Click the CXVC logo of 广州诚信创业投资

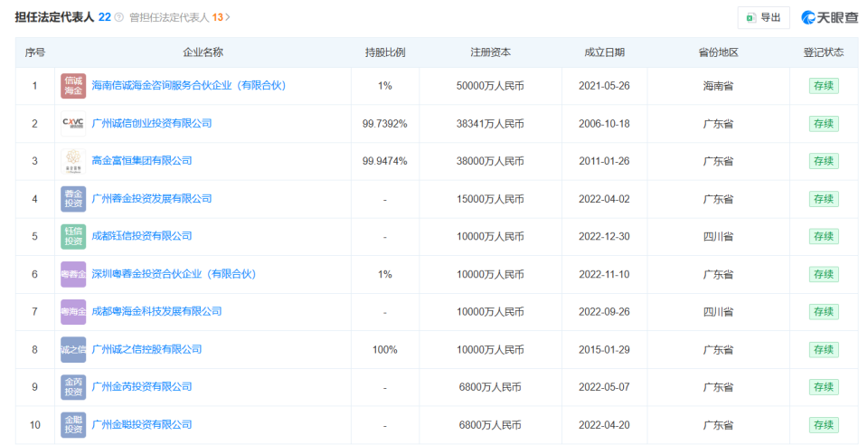tap(73, 123)
